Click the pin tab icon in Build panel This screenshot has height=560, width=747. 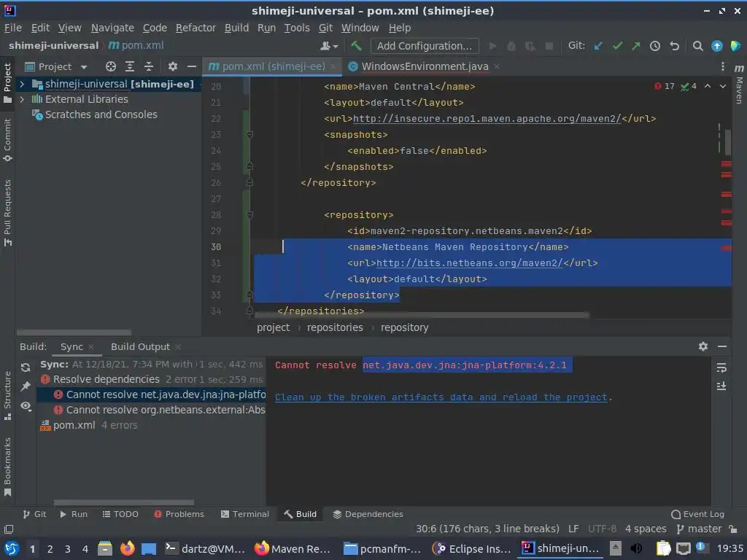click(26, 386)
